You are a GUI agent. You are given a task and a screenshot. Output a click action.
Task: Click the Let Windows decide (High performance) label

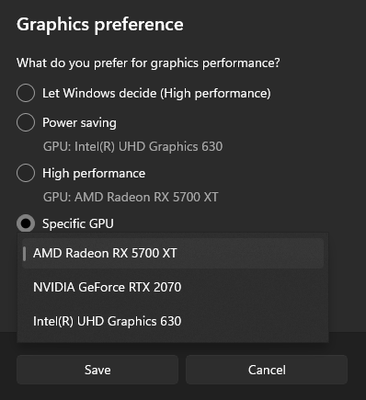[x=156, y=93]
